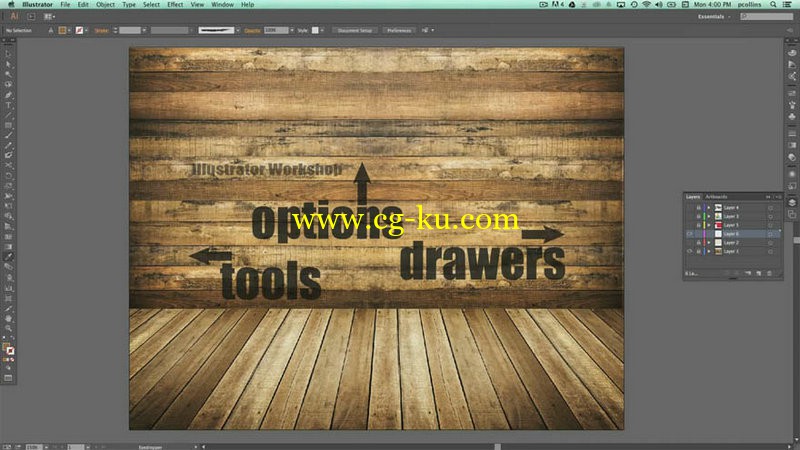Open the Essentials workspace dropdown

coord(714,16)
